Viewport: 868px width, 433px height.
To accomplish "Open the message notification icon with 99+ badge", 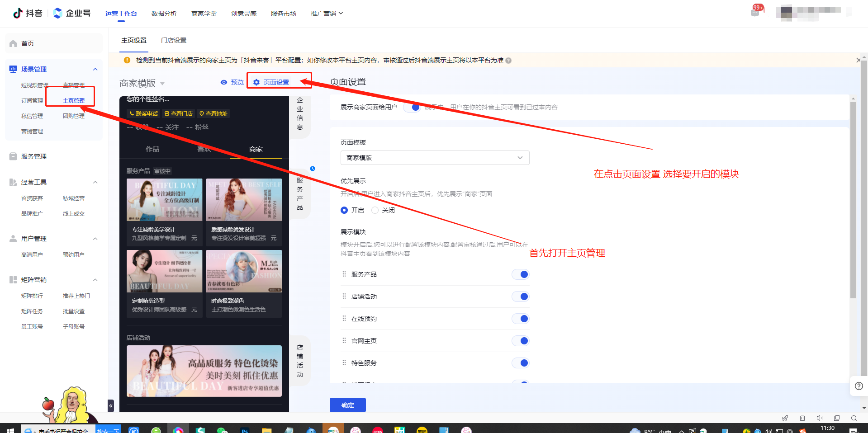I will [x=755, y=12].
